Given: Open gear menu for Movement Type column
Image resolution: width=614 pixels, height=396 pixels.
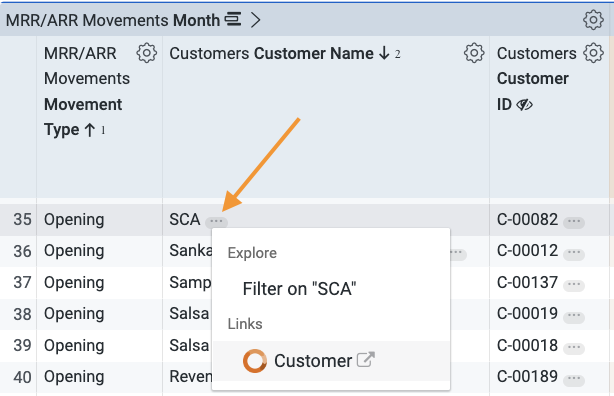Looking at the screenshot, I should pyautogui.click(x=146, y=53).
